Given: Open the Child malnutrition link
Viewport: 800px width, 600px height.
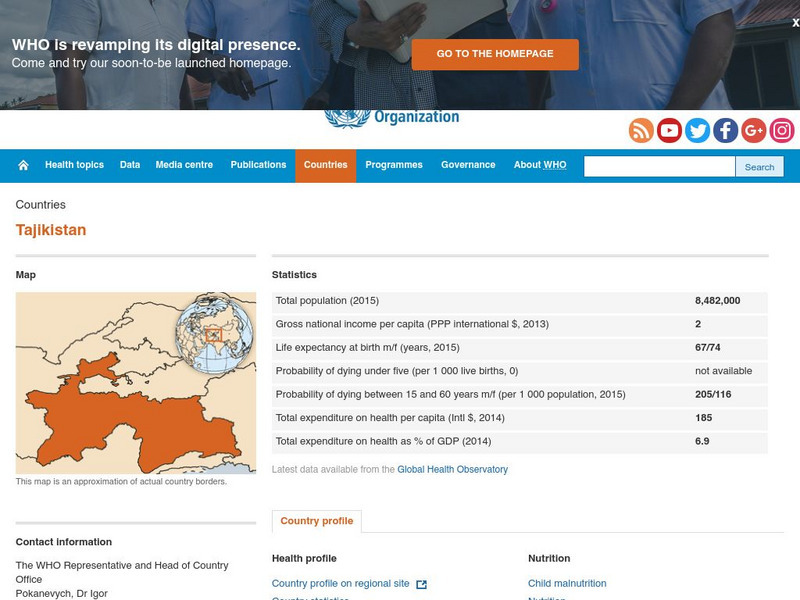Looking at the screenshot, I should click(x=568, y=583).
